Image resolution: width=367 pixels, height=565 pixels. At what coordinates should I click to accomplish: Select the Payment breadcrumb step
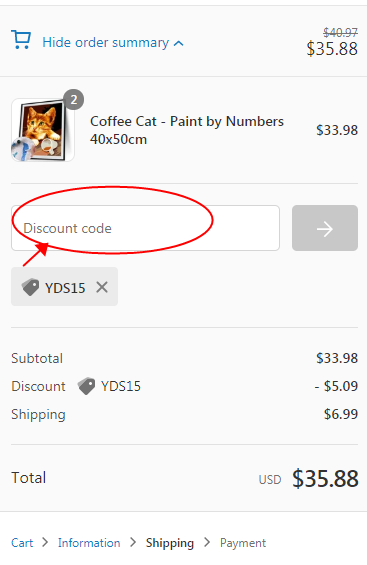click(243, 543)
